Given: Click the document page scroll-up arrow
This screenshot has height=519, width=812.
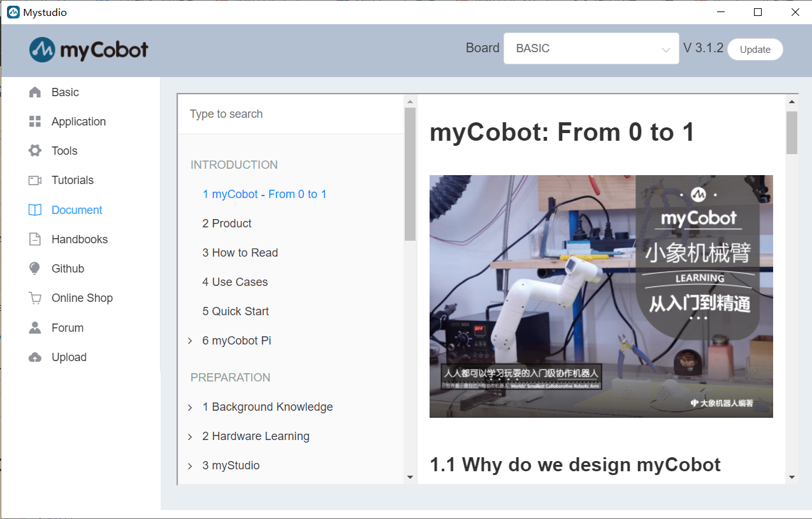Looking at the screenshot, I should tap(792, 101).
